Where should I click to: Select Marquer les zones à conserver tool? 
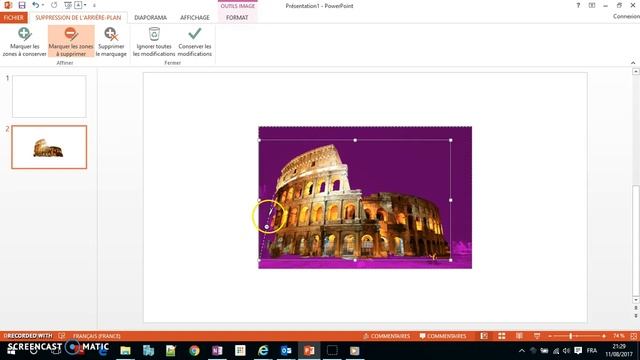[24, 41]
